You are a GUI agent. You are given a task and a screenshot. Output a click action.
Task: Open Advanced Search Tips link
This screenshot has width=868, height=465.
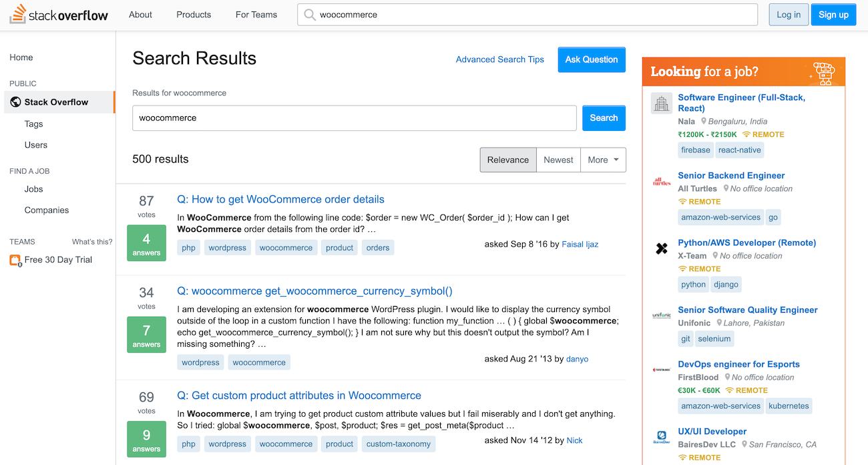point(500,59)
